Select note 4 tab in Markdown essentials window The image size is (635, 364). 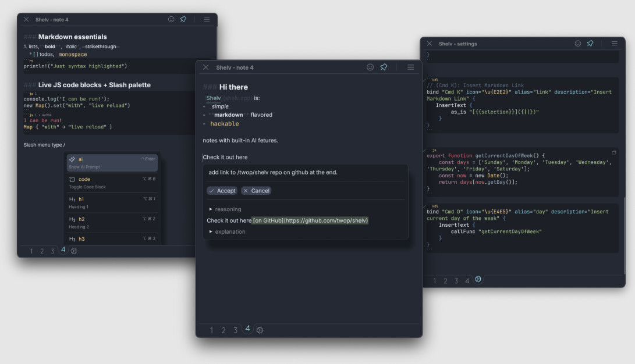tap(63, 249)
